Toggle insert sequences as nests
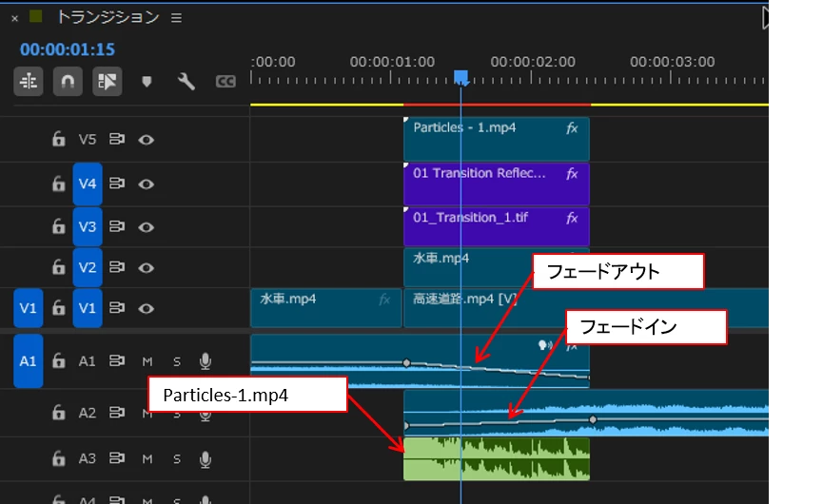Screen dimensions: 823x504 [x=28, y=81]
